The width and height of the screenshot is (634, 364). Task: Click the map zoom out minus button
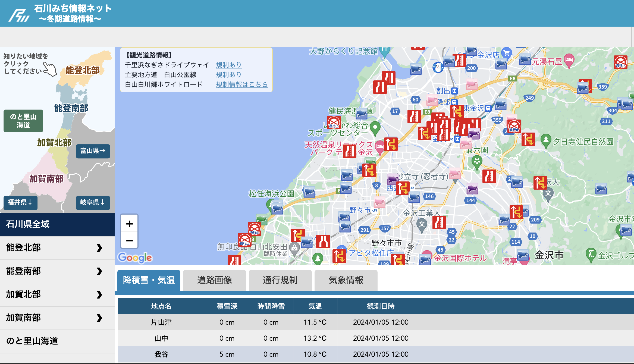[129, 241]
